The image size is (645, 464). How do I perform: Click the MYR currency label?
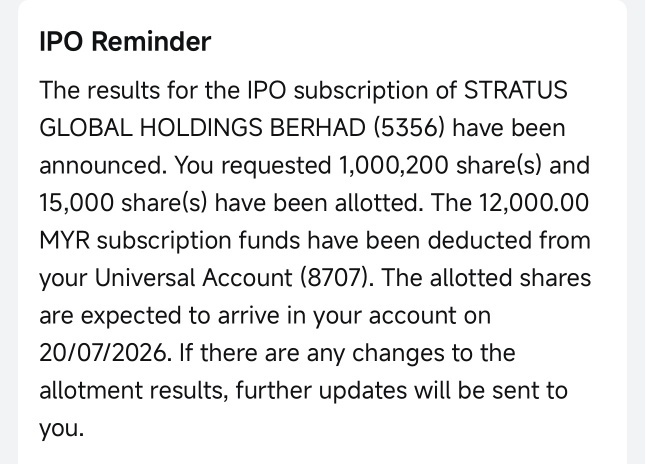(65, 240)
